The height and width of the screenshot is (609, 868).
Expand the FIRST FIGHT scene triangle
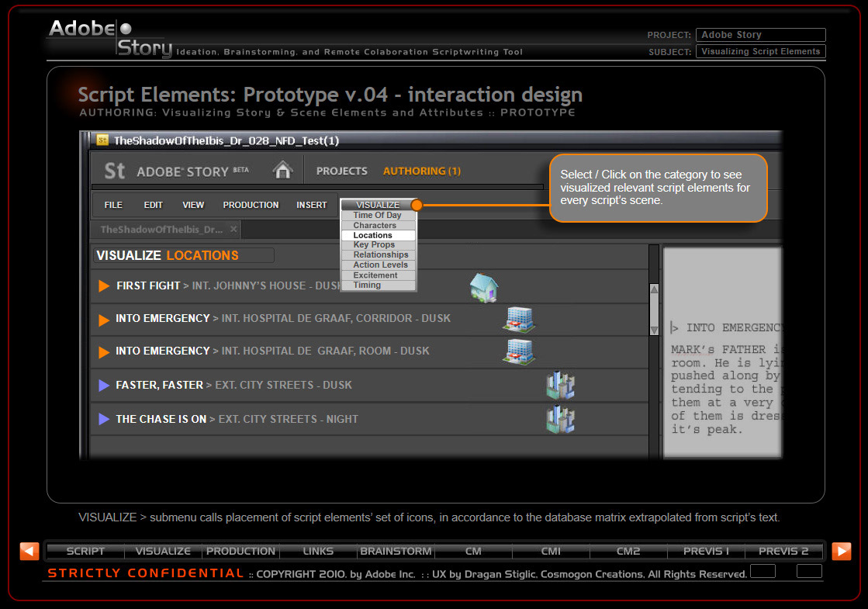103,285
